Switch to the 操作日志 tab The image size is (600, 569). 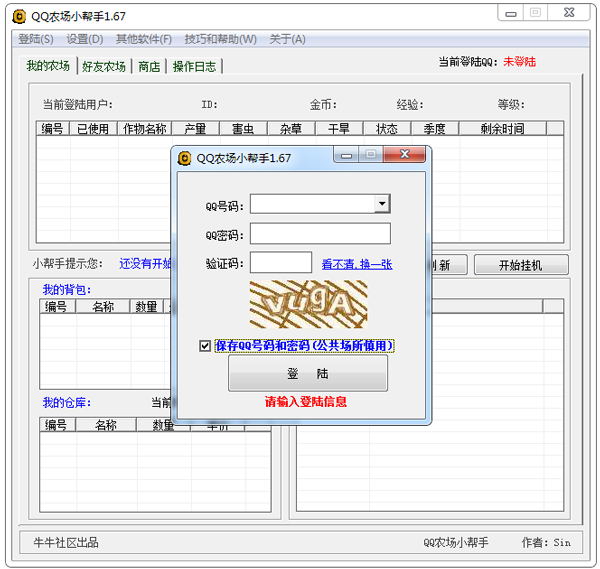(x=195, y=66)
